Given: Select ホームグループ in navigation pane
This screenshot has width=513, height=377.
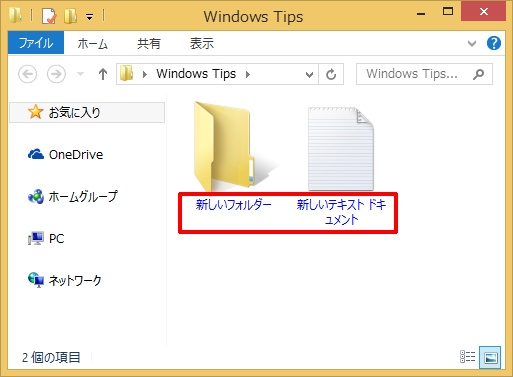Looking at the screenshot, I should (83, 197).
